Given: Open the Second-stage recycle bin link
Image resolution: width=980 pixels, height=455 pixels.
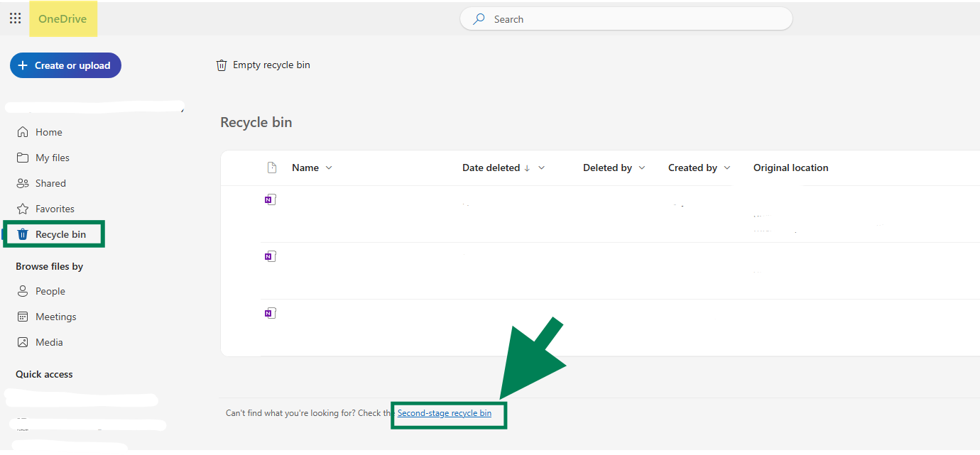Looking at the screenshot, I should tap(445, 413).
